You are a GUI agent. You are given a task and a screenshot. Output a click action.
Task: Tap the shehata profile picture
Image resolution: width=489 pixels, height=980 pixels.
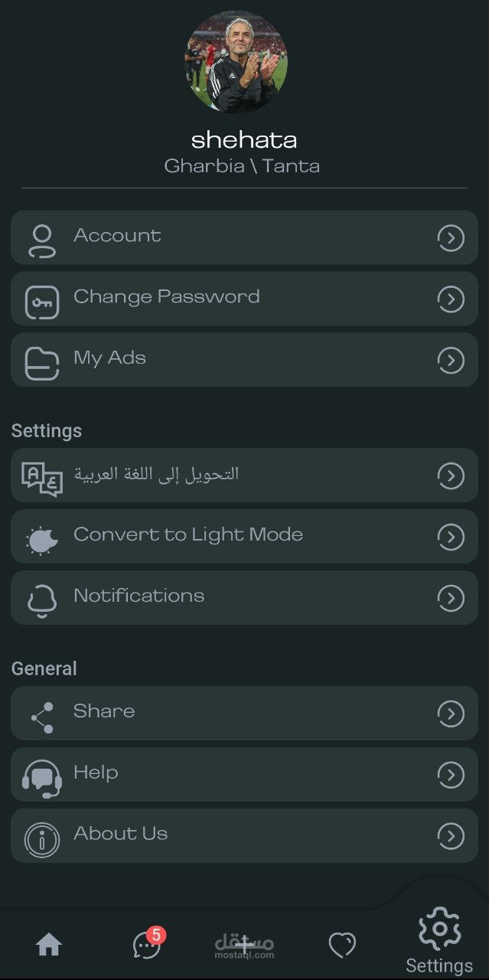click(x=236, y=61)
